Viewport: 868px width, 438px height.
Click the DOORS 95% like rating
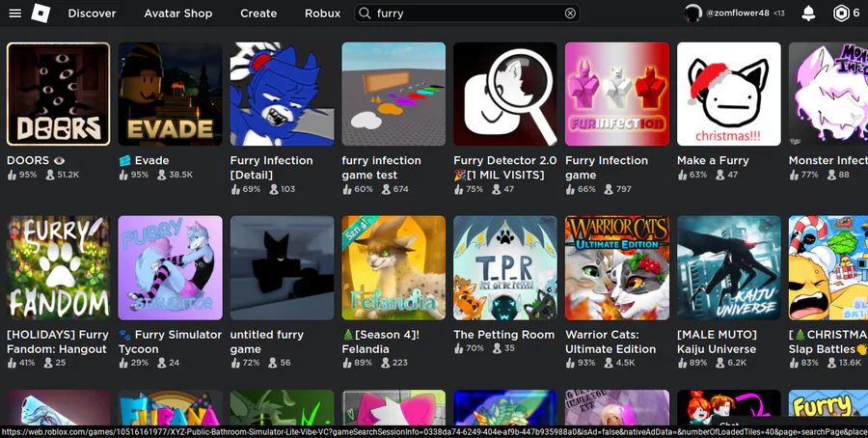tap(22, 175)
